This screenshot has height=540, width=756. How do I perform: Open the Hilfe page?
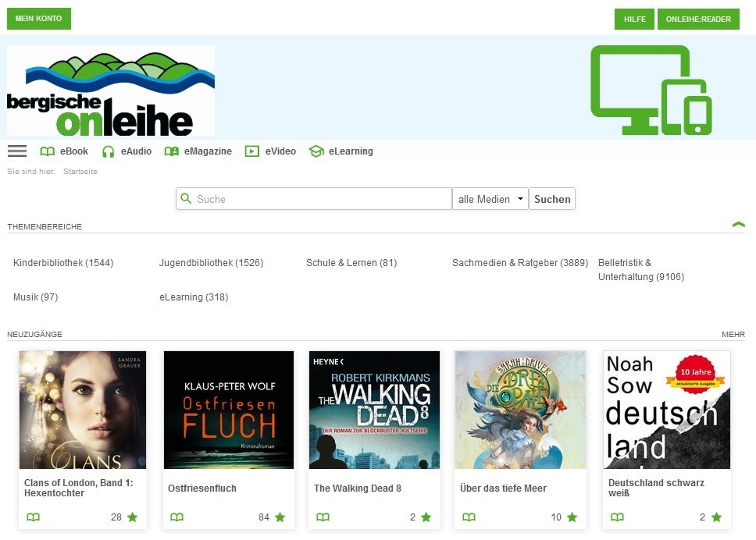pos(634,20)
